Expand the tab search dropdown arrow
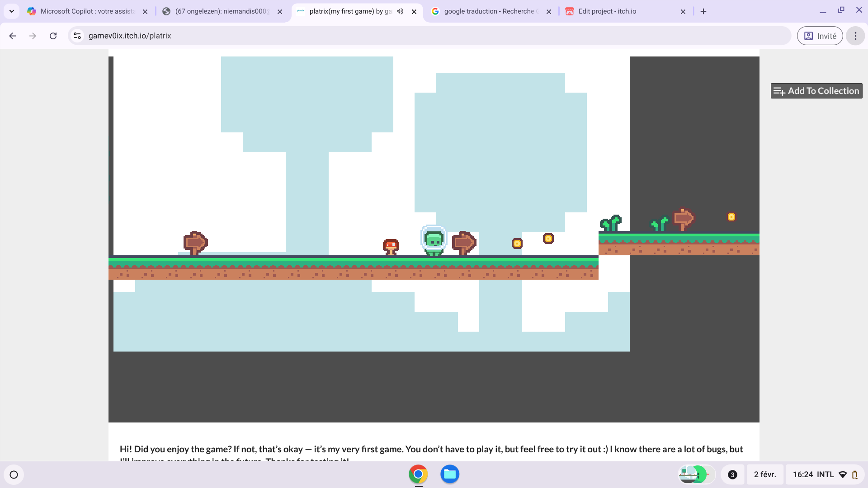Viewport: 868px width, 488px height. [12, 11]
